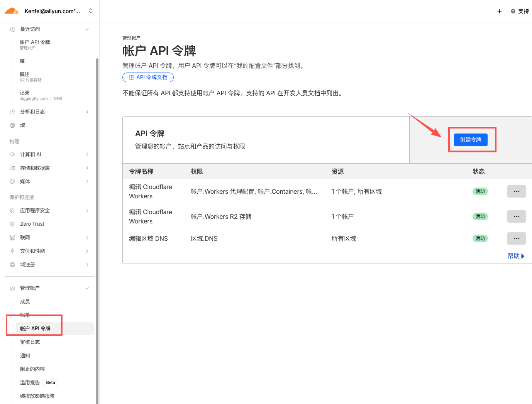Click the 管理帐户 gear icon

pyautogui.click(x=12, y=288)
